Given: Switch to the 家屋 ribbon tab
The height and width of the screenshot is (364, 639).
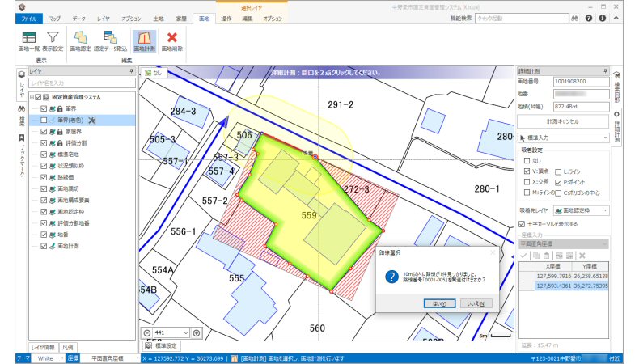Looking at the screenshot, I should click(x=181, y=18).
